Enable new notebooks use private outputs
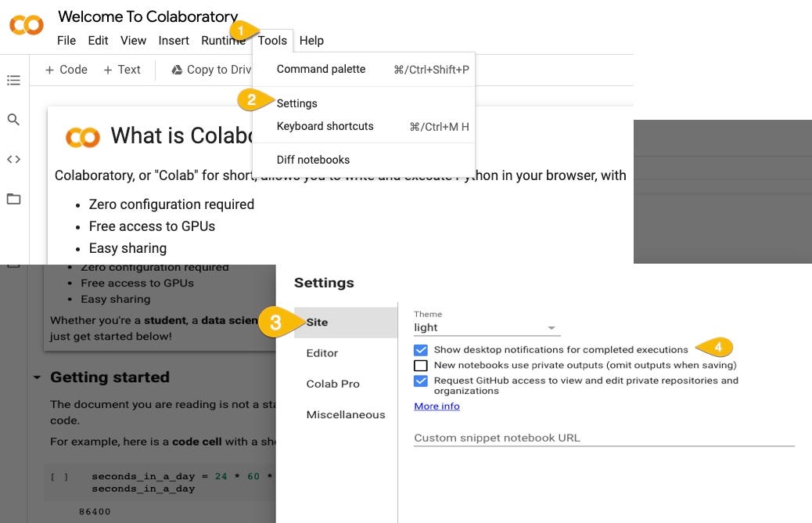Image resolution: width=812 pixels, height=523 pixels. pos(421,365)
